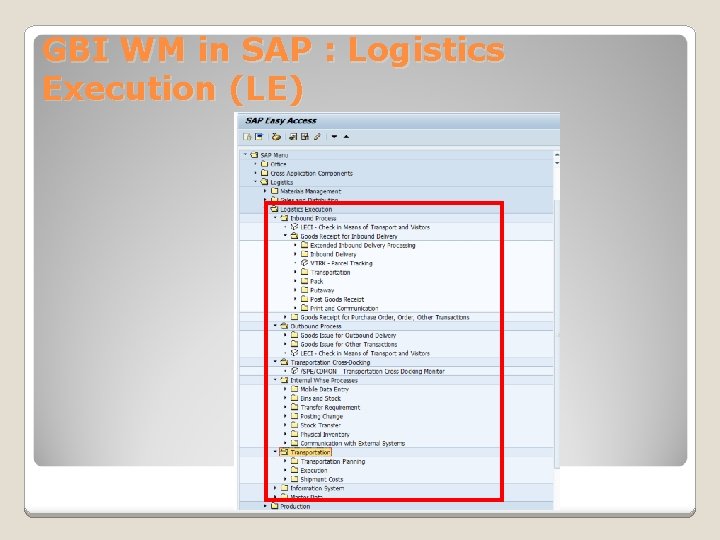Click the User Menu toolbar icon
The image size is (720, 540).
[247, 137]
